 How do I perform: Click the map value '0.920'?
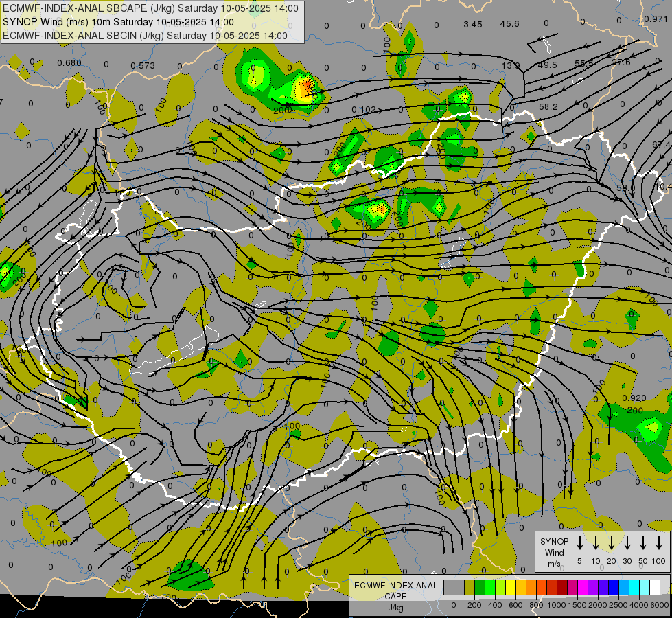click(x=634, y=398)
